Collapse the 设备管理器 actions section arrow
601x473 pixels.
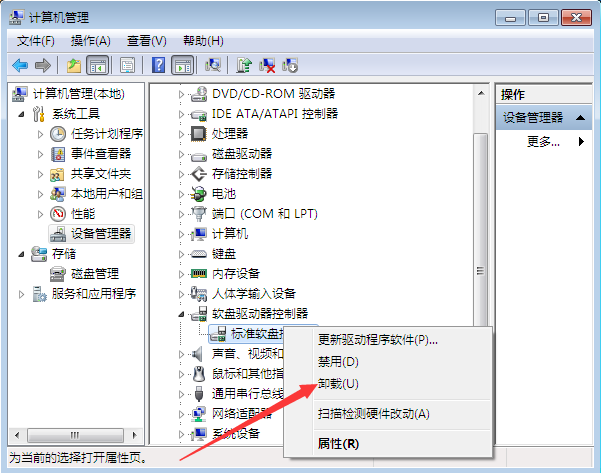click(x=580, y=118)
